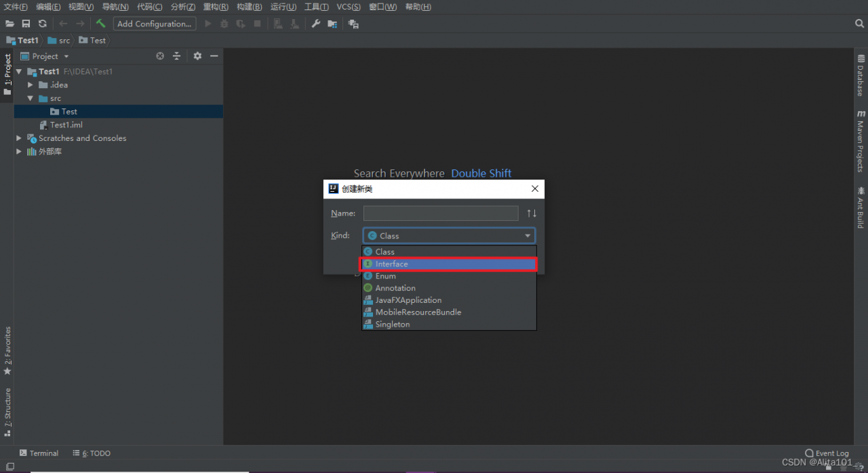Select JavaFXApplication in the Kind list
This screenshot has height=473, width=868.
click(449, 300)
